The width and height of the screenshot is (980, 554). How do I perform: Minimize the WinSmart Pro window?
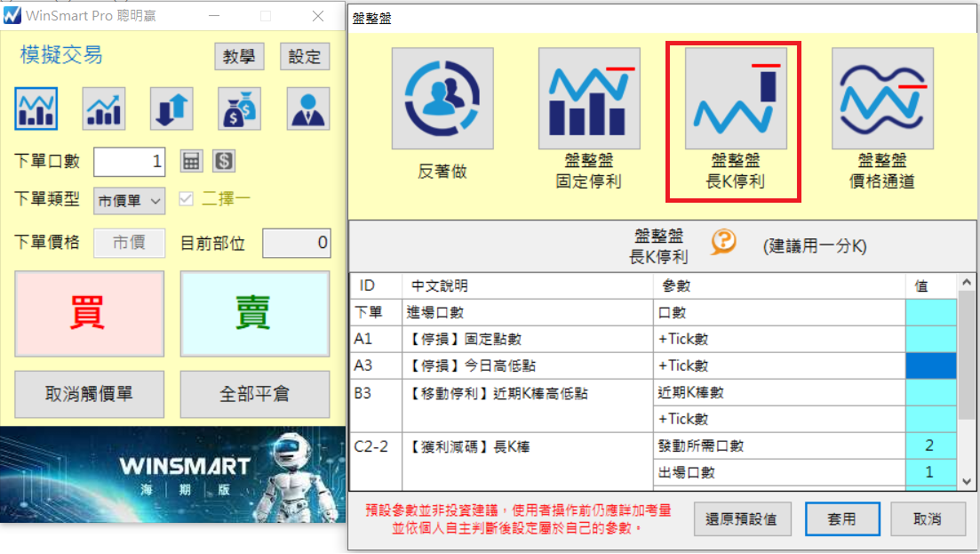point(214,16)
